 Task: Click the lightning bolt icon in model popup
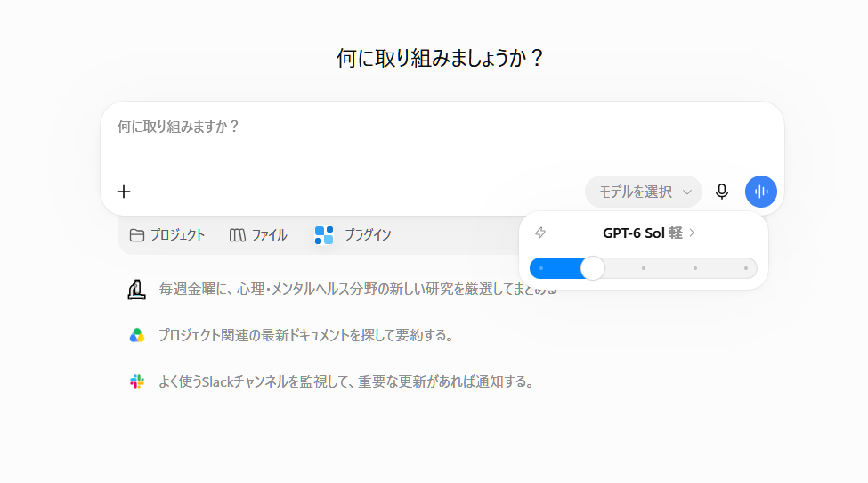540,233
